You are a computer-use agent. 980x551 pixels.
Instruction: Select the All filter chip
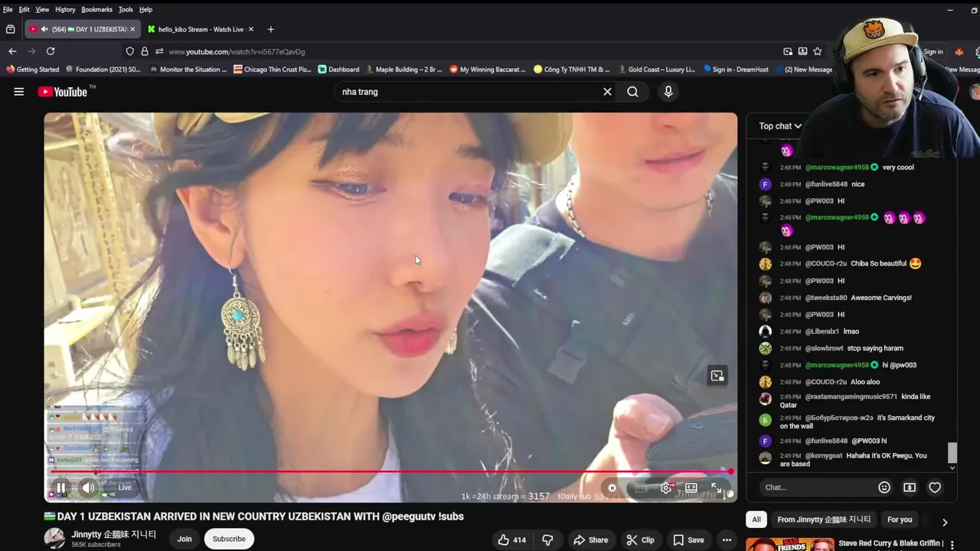(x=756, y=520)
